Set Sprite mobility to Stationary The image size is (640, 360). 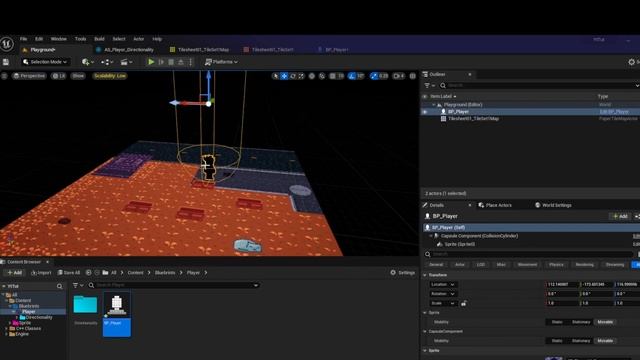pos(581,322)
